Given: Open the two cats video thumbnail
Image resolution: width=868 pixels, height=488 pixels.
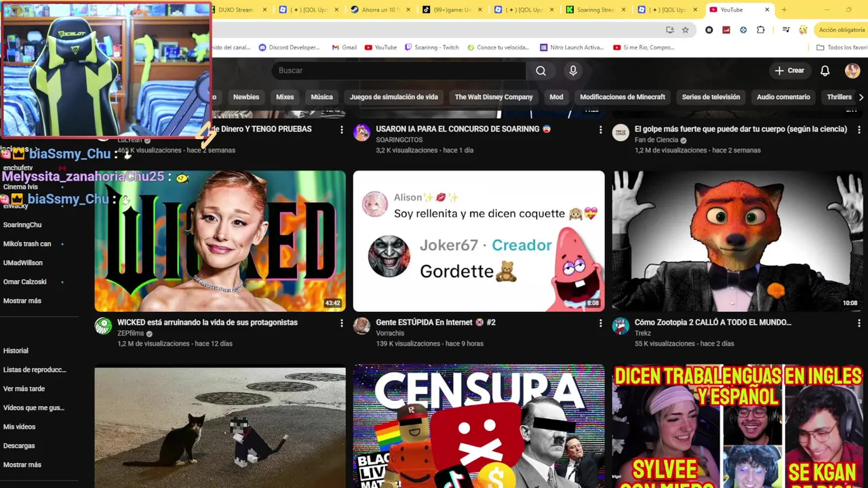Looking at the screenshot, I should tap(220, 426).
